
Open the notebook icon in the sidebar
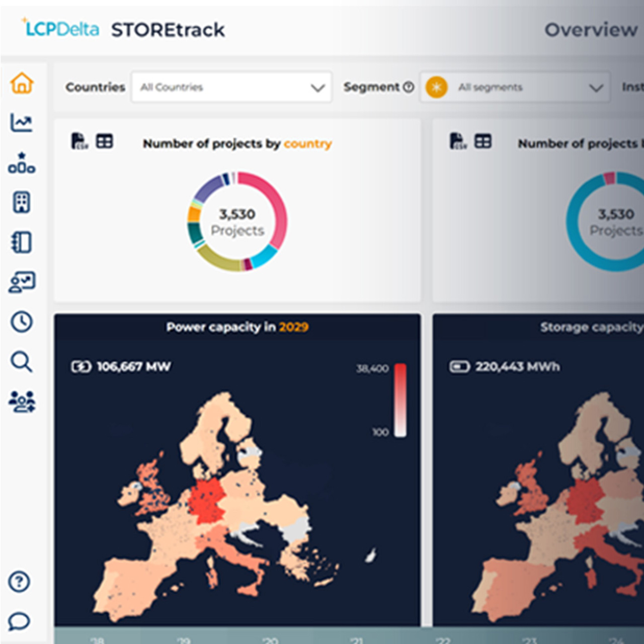coord(22,242)
